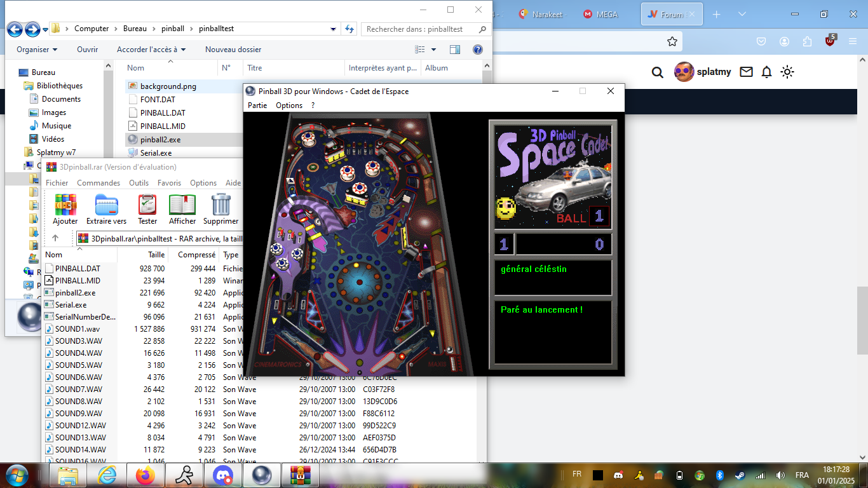
Task: Click the Bluetooth tray icon
Action: coord(720,475)
